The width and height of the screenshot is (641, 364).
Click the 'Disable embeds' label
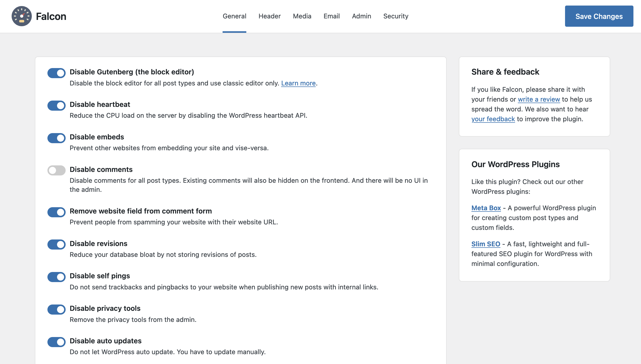click(x=97, y=137)
